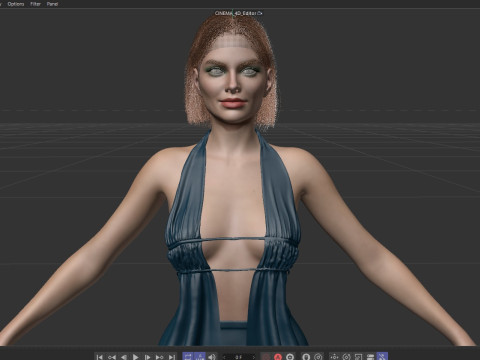Go to end of animation
Screen dimensions: 480x360
[171, 357]
